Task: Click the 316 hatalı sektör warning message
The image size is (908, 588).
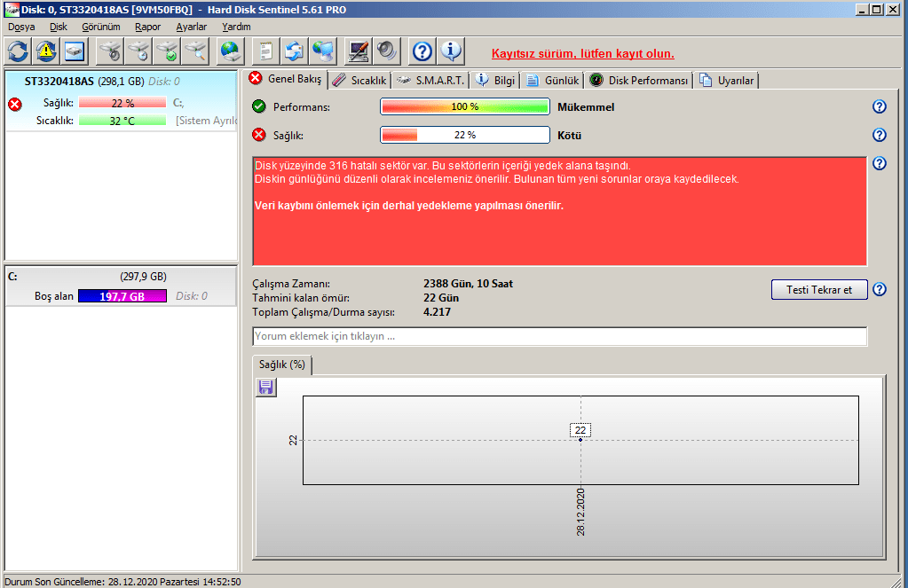Action: click(x=442, y=166)
